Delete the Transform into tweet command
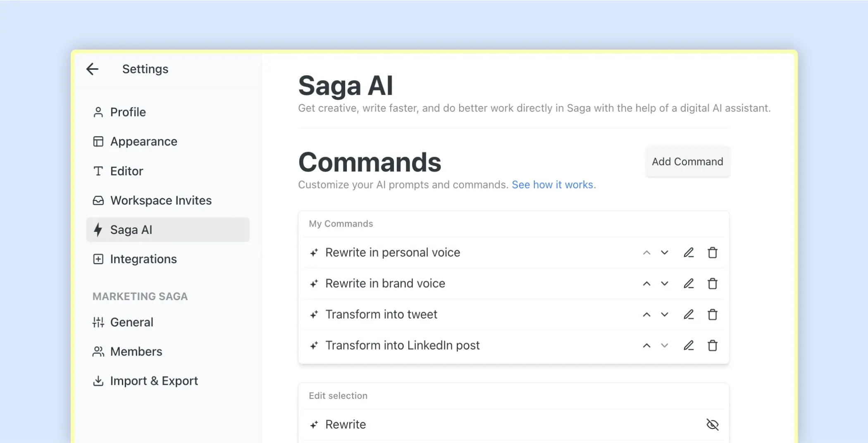Screen dimensions: 868x443 pos(713,314)
